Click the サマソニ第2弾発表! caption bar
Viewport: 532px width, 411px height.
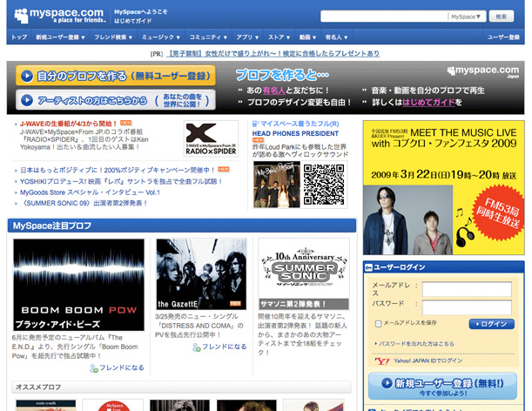click(304, 305)
